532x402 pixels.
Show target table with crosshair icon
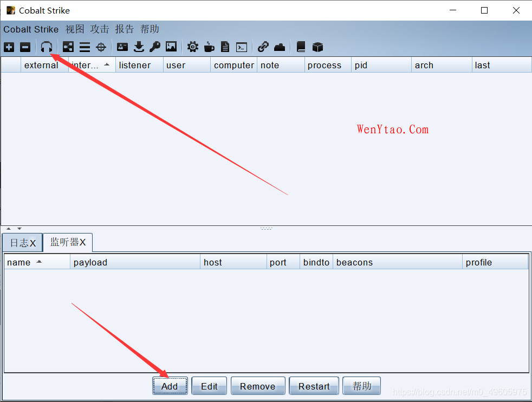click(101, 47)
